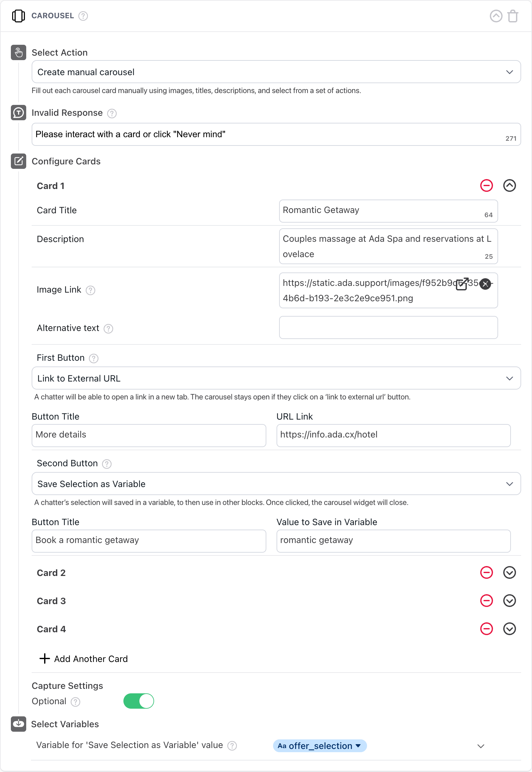532x772 pixels.
Task: Expand Card 2
Action: pos(509,573)
